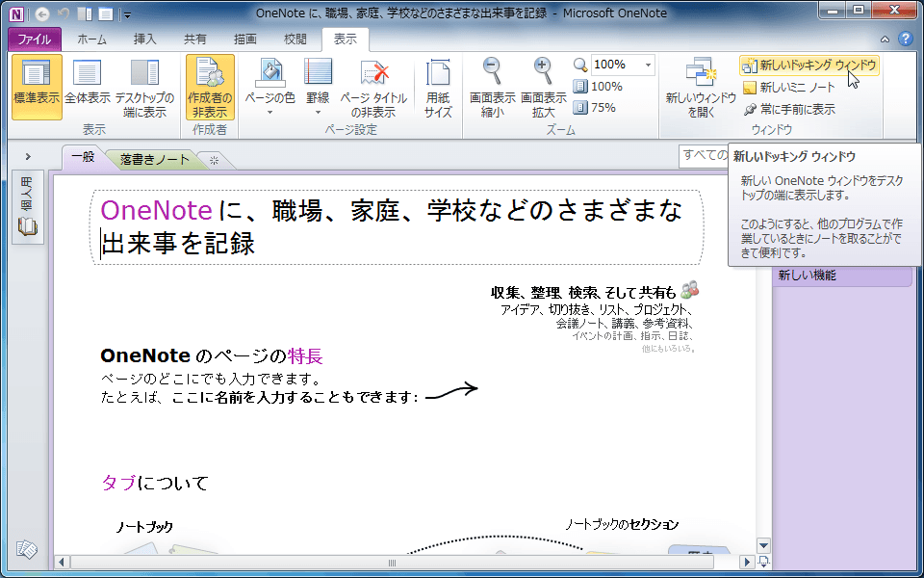924x578 pixels.
Task: Select the View (表示) ribbon tab
Action: click(346, 39)
